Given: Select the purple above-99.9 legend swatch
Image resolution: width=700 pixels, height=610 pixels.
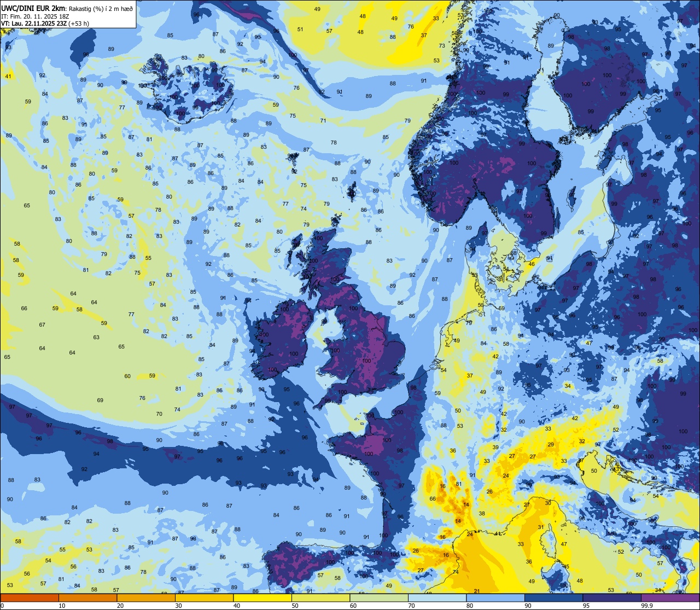Looking at the screenshot, I should pyautogui.click(x=670, y=597).
